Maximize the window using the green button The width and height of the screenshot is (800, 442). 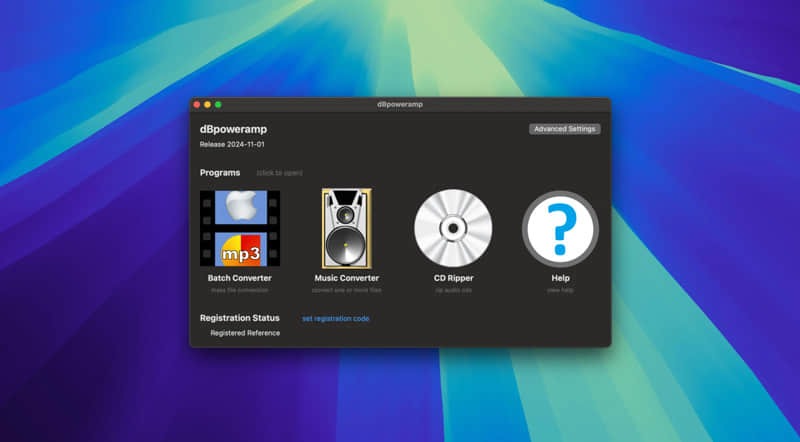pyautogui.click(x=218, y=104)
